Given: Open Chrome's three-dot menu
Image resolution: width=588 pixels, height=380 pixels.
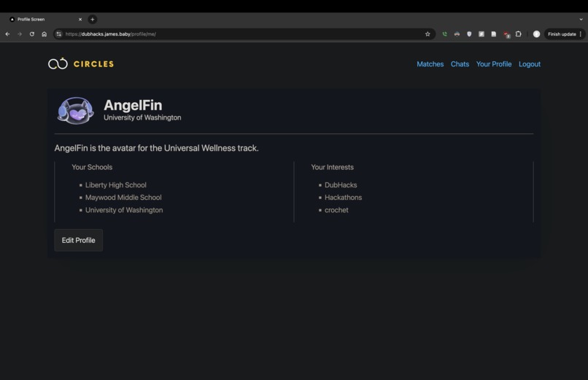Looking at the screenshot, I should 581,34.
